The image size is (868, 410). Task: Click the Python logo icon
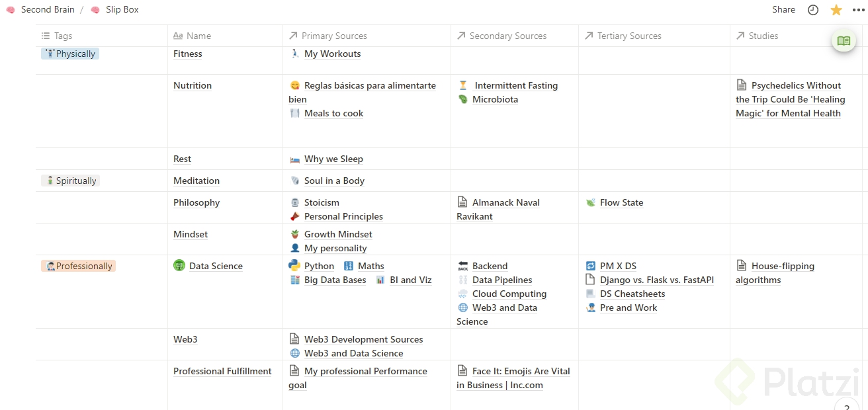[x=294, y=266]
